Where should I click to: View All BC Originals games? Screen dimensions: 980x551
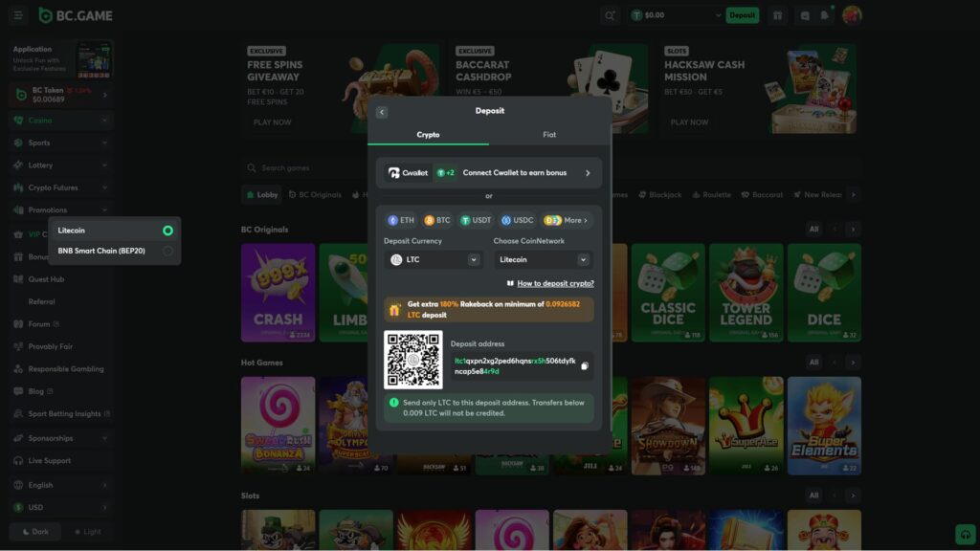pos(813,230)
